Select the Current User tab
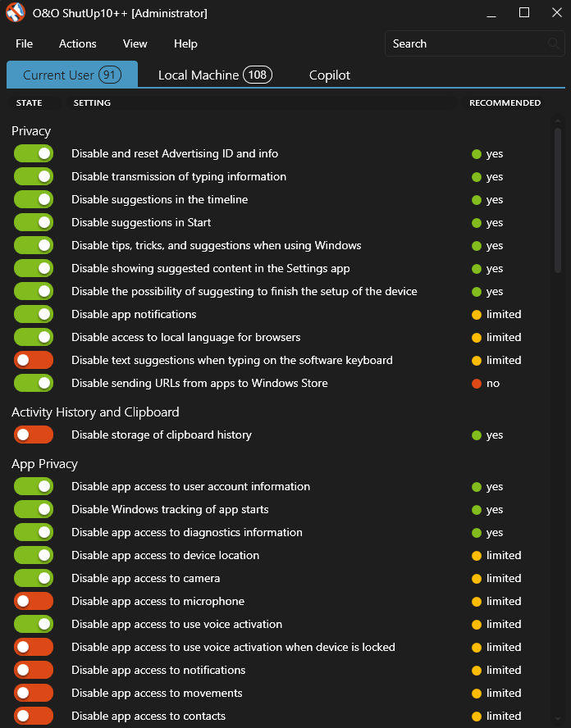 coord(72,75)
